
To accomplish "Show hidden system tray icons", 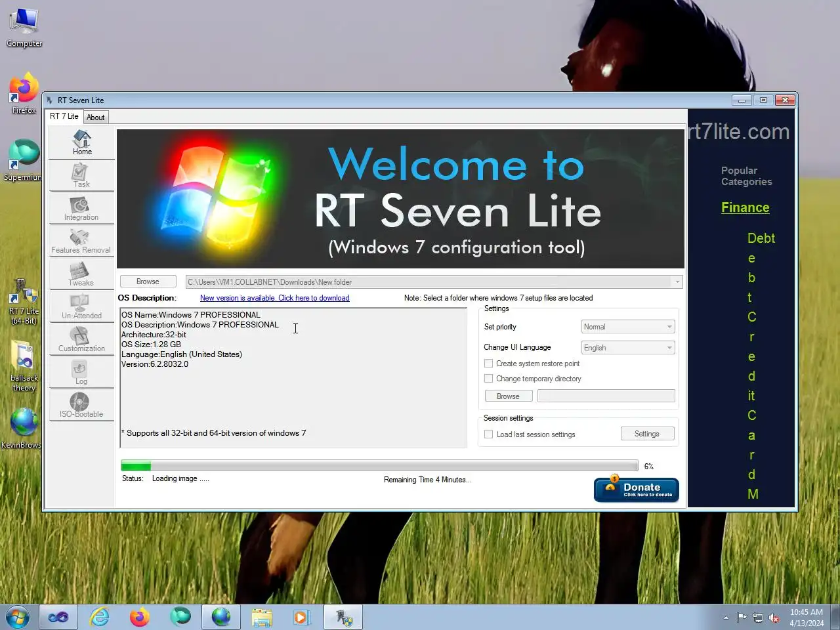I will (726, 618).
